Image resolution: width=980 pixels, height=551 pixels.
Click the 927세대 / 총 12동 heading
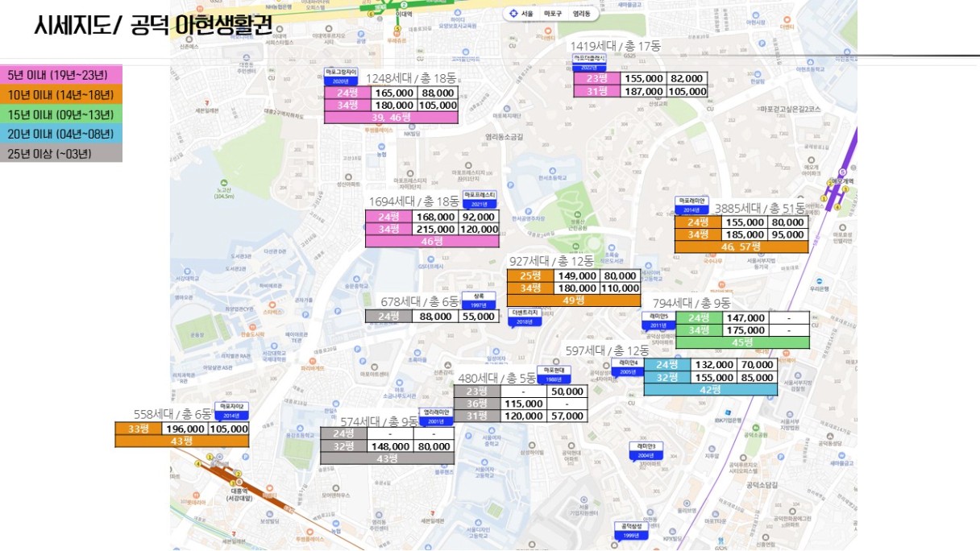tap(551, 261)
